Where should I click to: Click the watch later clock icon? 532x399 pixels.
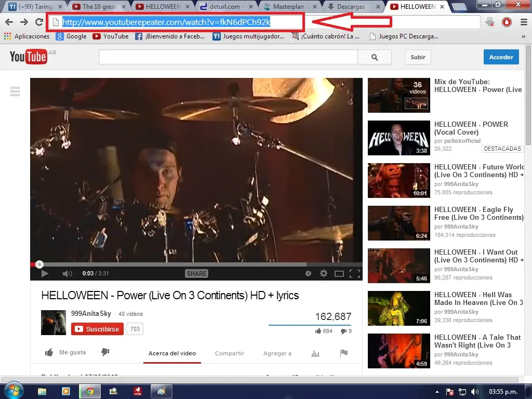(x=308, y=273)
